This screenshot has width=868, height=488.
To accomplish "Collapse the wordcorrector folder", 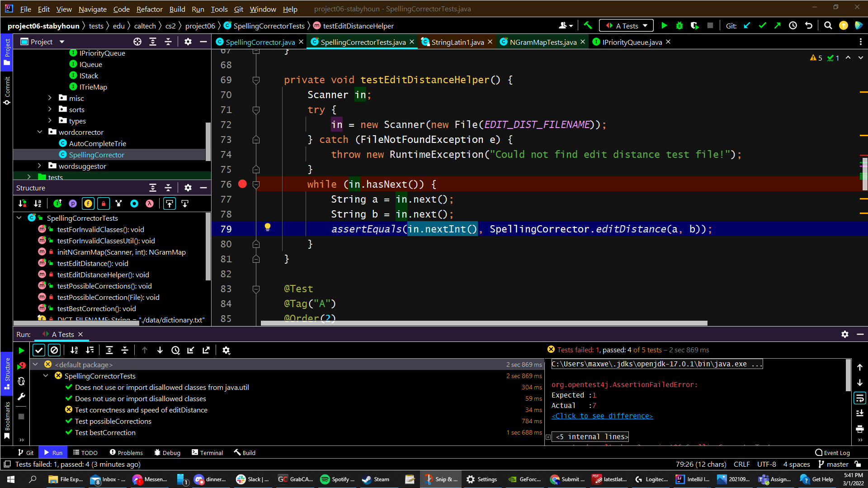I will pyautogui.click(x=39, y=132).
